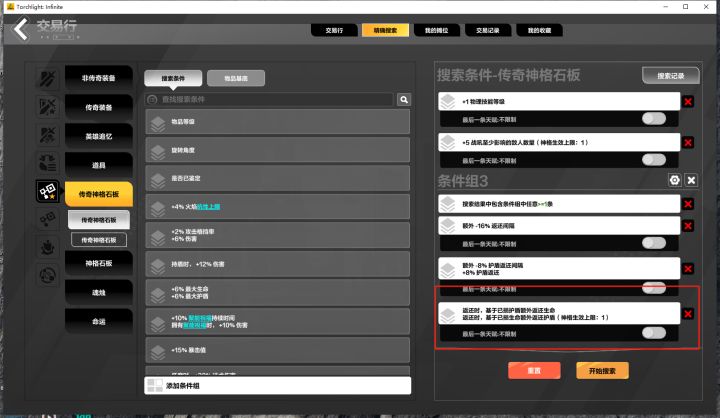Remove the +5 战吼 condition with red X
This screenshot has height=418, width=720.
pos(688,142)
